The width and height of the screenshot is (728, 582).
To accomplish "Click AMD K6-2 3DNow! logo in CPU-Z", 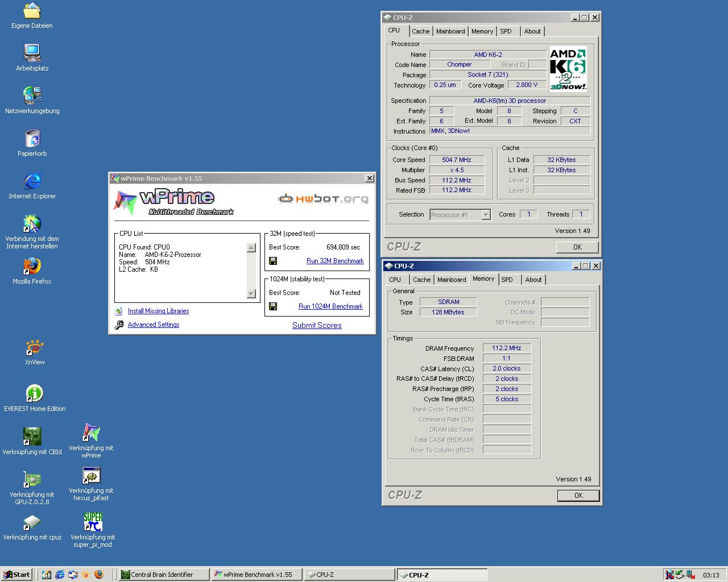I will coord(568,69).
